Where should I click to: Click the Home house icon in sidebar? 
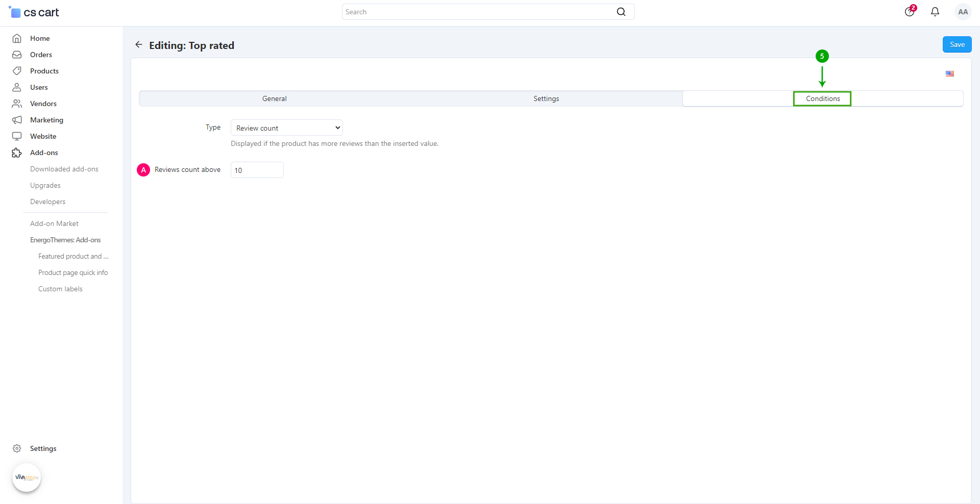17,38
